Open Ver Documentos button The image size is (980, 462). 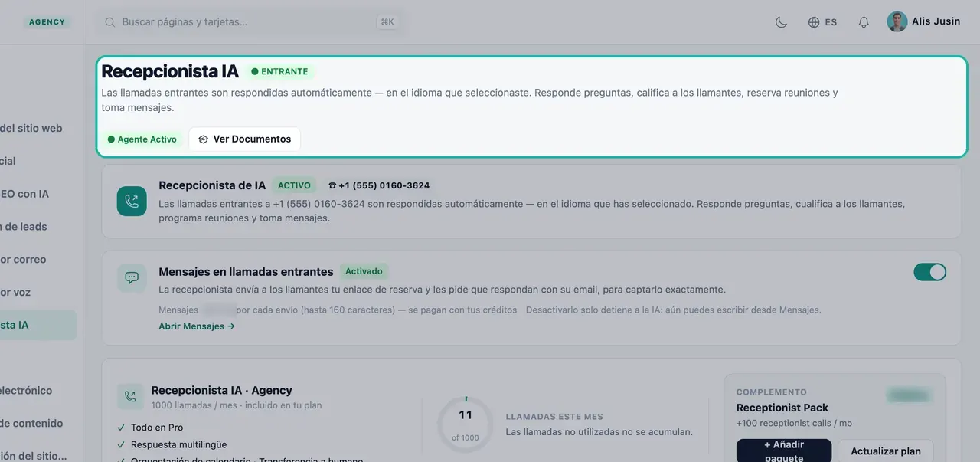coord(244,139)
